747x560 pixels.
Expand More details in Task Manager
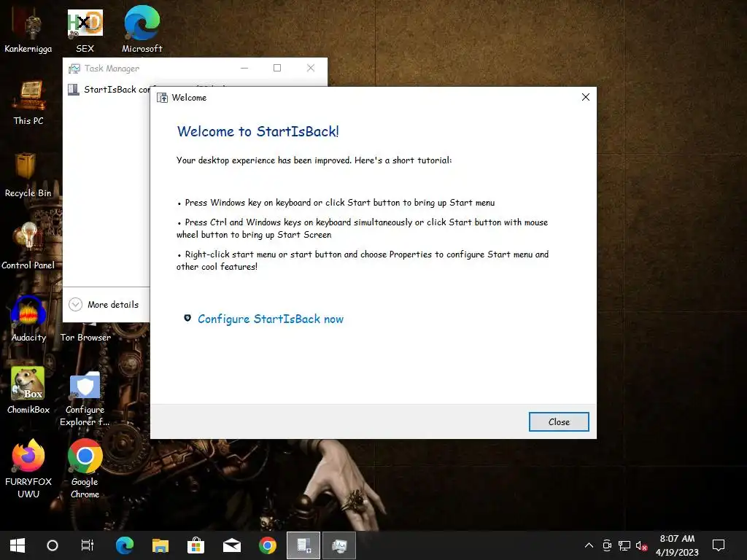point(104,304)
